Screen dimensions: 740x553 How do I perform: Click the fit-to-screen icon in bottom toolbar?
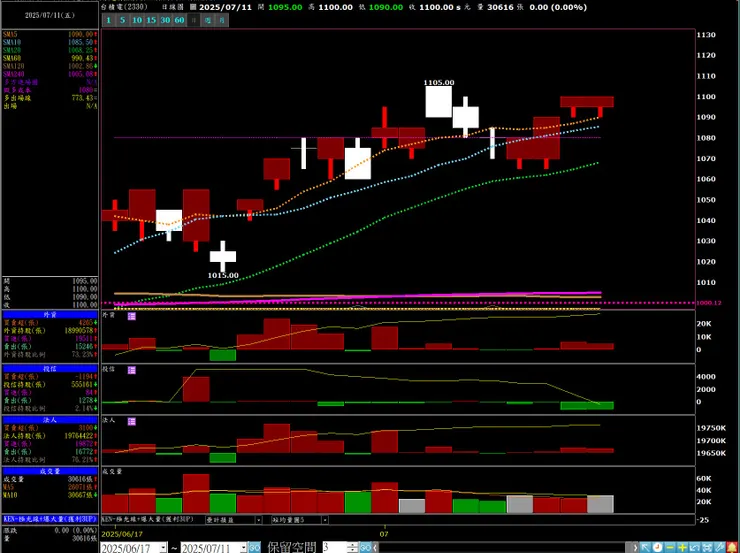pyautogui.click(x=707, y=547)
